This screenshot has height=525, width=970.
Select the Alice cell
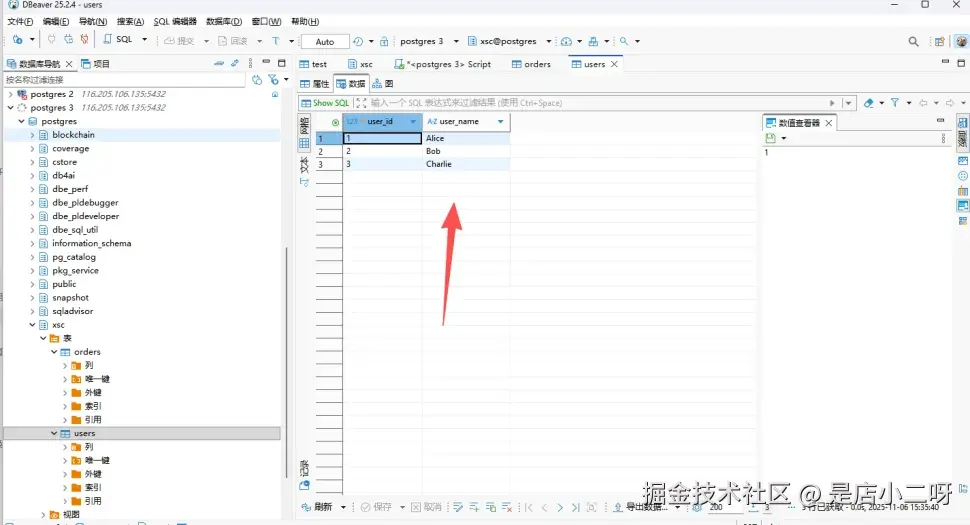466,138
